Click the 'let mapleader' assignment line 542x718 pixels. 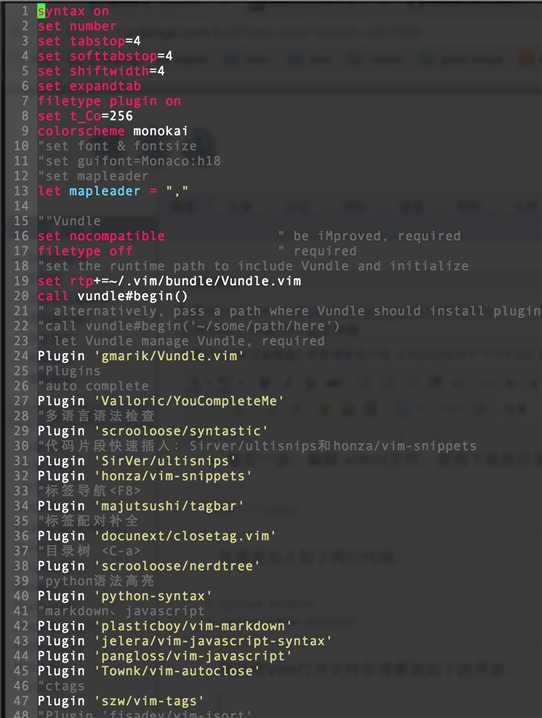tap(113, 191)
